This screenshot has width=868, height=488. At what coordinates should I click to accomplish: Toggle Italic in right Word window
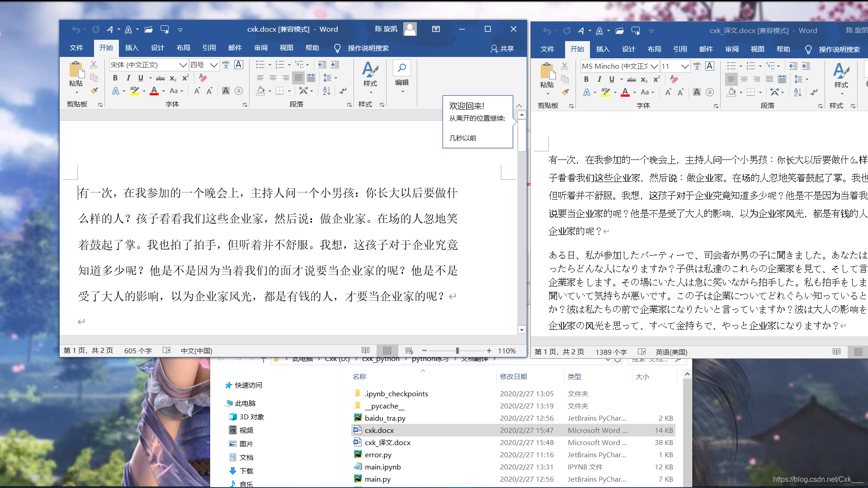click(599, 79)
